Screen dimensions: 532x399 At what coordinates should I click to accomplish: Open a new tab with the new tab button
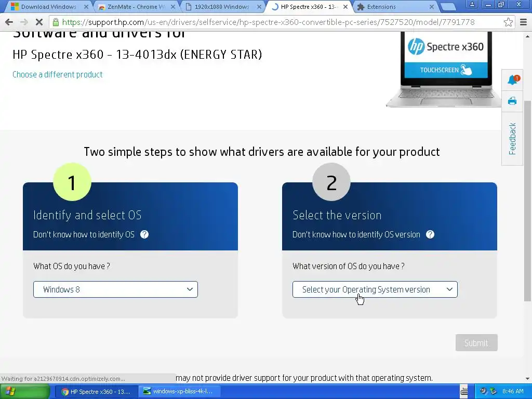click(448, 7)
